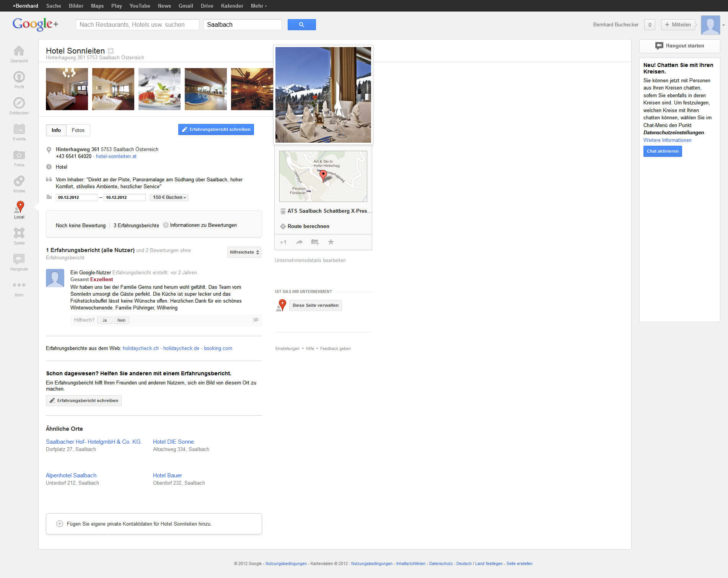
Task: Flag the review as inappropriate
Action: coord(256,320)
